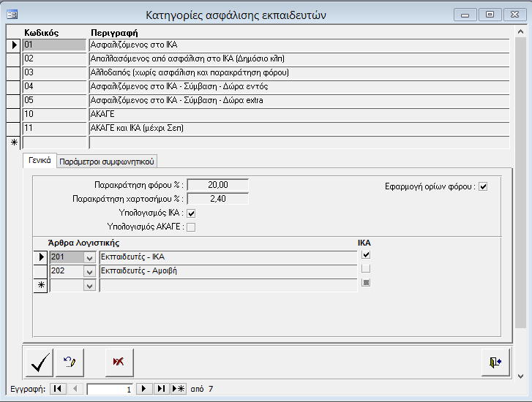
Task: Click the Παρακράτηση φόρου % field
Action: coord(218,185)
